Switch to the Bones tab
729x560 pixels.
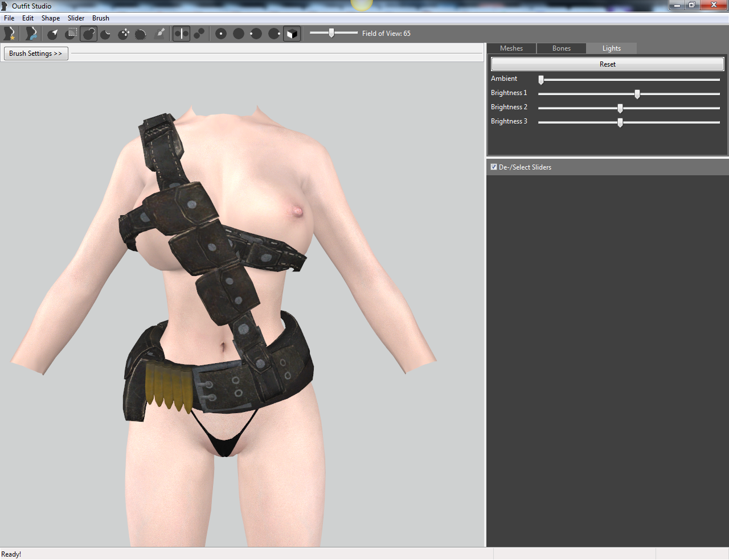562,48
